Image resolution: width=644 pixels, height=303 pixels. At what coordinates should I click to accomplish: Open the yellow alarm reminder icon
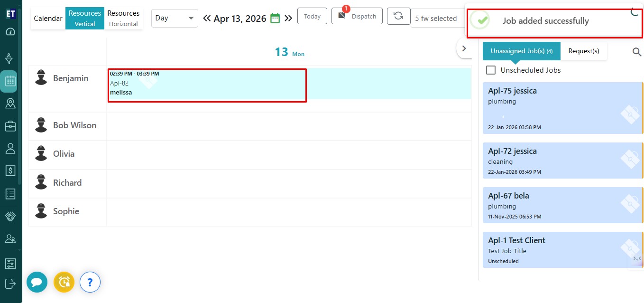[64, 283]
